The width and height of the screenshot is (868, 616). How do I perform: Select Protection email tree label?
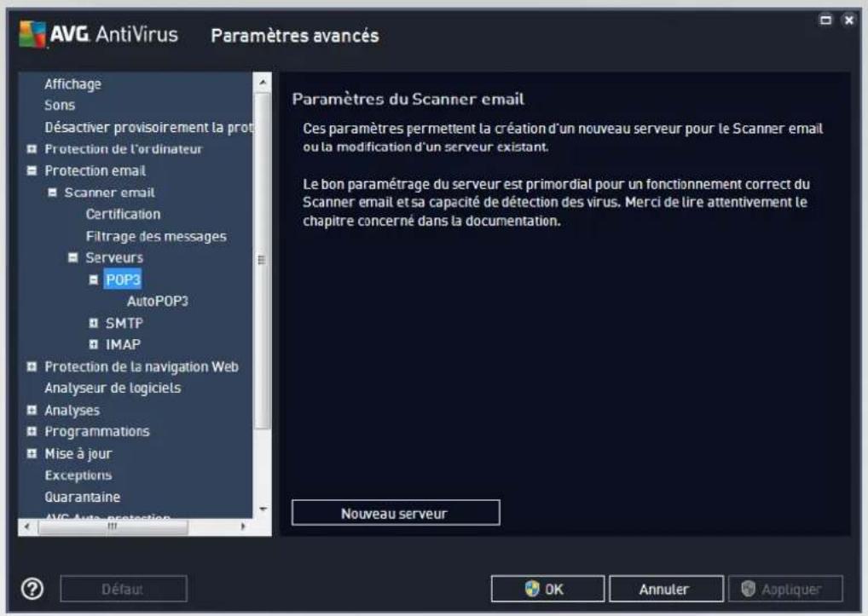[95, 171]
